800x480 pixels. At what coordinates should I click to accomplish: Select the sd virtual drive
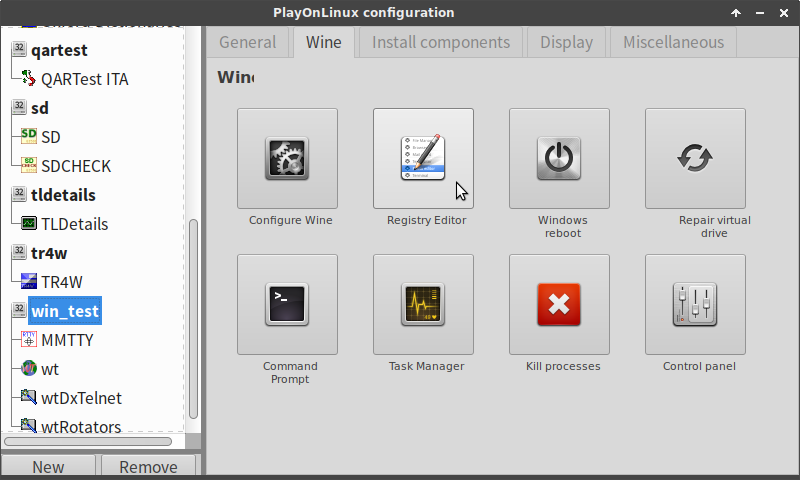coord(40,108)
